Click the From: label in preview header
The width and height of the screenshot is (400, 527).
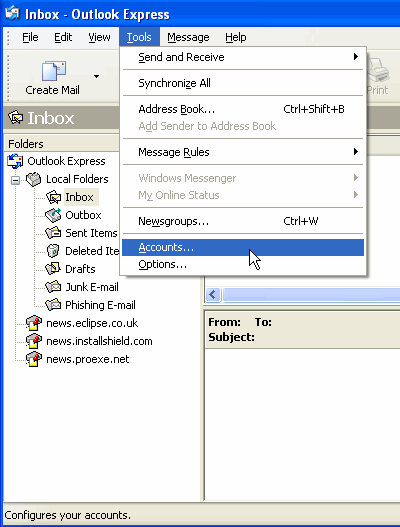tap(224, 322)
